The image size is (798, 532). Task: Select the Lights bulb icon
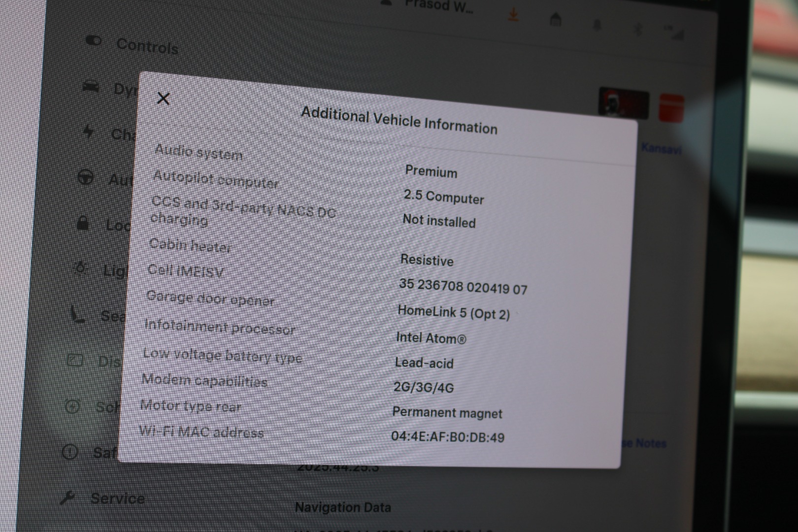click(x=80, y=268)
